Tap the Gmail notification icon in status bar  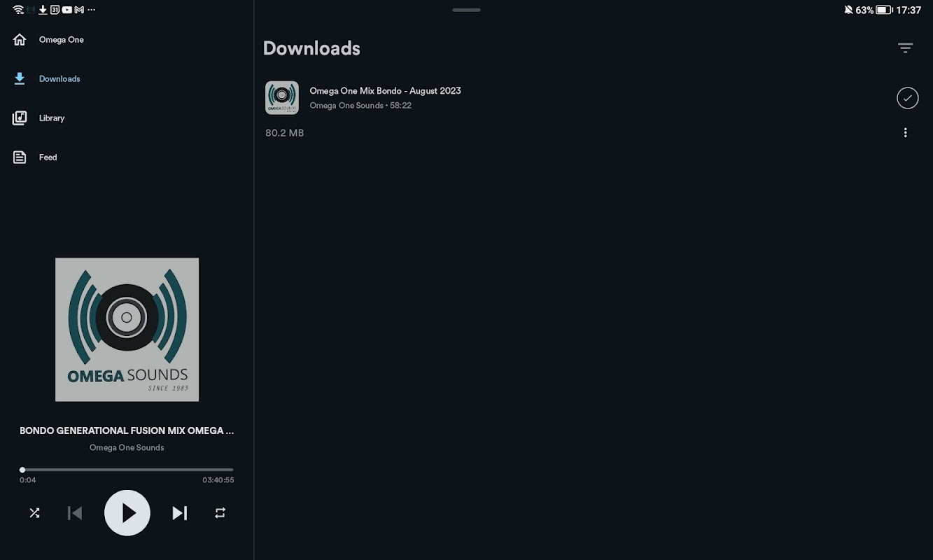[x=79, y=10]
